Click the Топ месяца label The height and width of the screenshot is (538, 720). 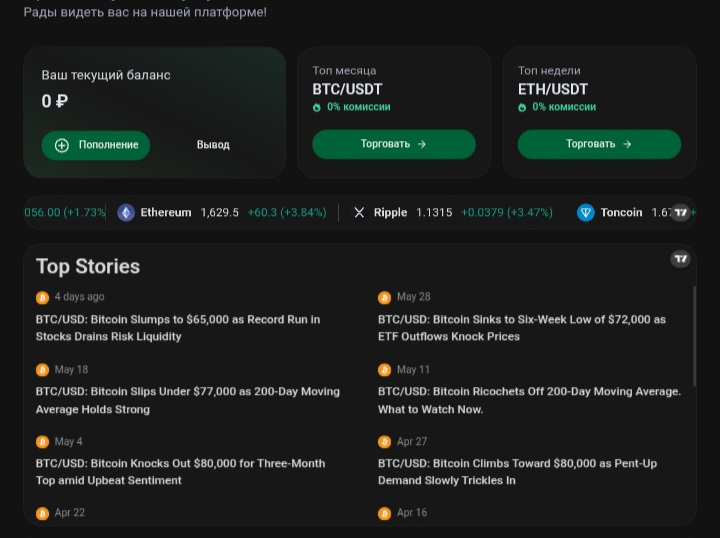pyautogui.click(x=344, y=71)
